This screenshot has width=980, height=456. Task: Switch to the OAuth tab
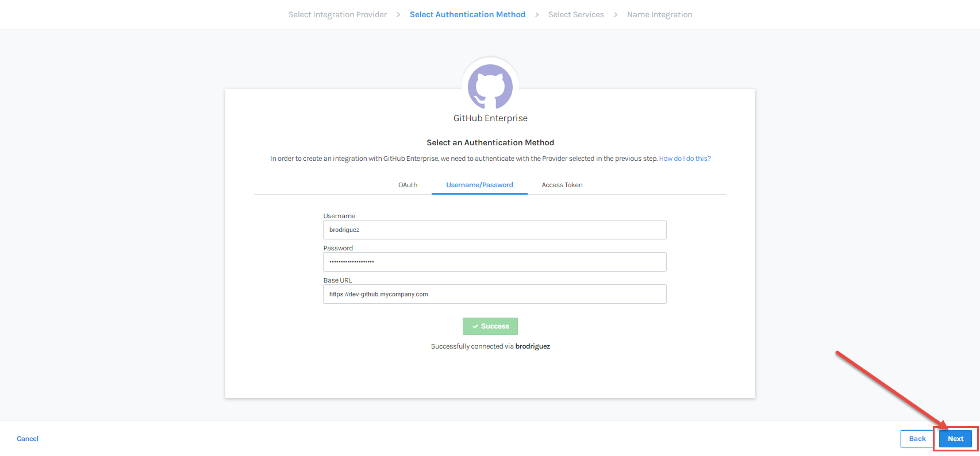tap(408, 185)
